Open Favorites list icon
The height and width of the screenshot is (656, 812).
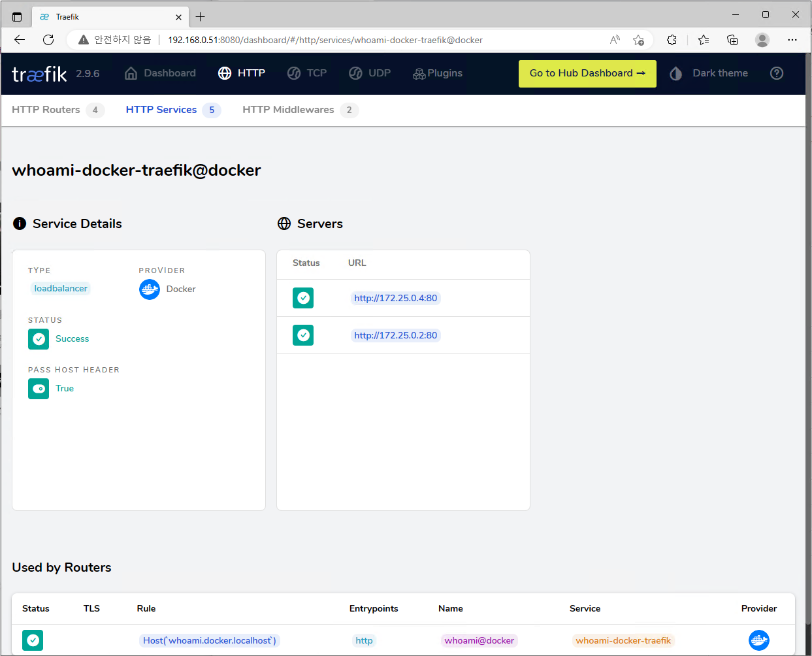(x=704, y=40)
